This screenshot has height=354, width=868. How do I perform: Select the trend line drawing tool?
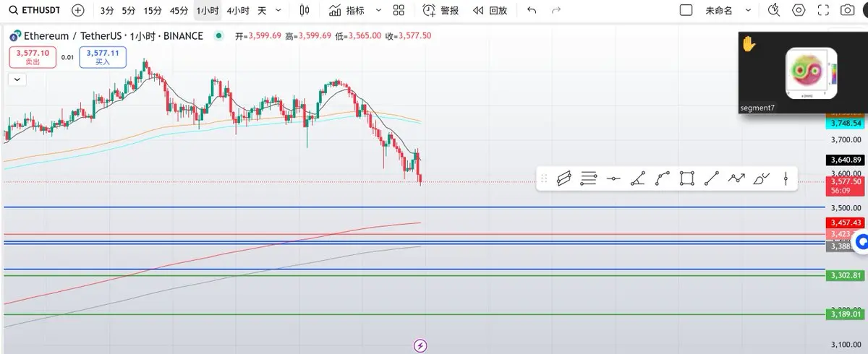712,179
